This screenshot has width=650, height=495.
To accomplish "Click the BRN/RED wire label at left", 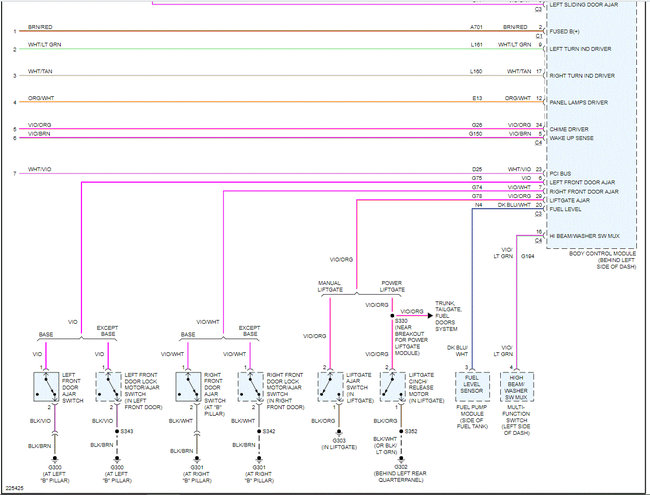I will pyautogui.click(x=40, y=27).
